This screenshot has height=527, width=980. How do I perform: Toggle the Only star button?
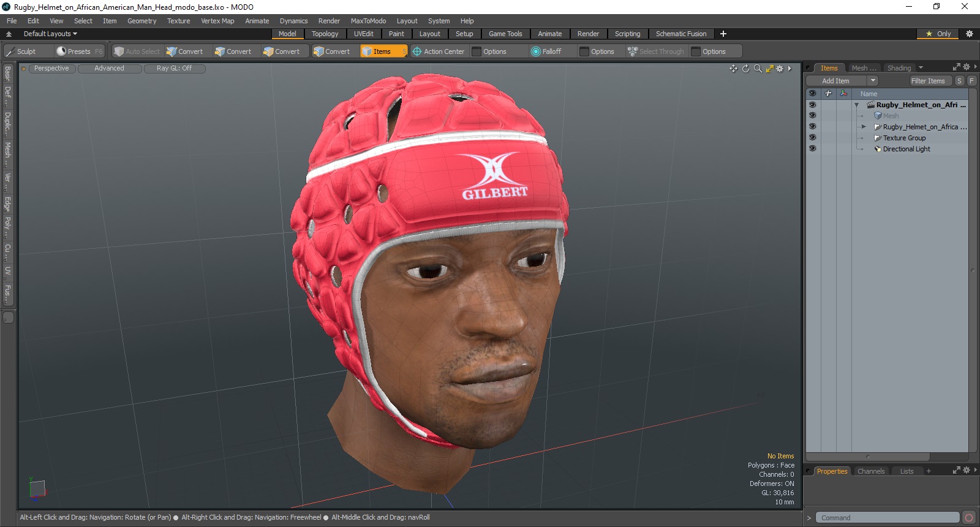938,34
